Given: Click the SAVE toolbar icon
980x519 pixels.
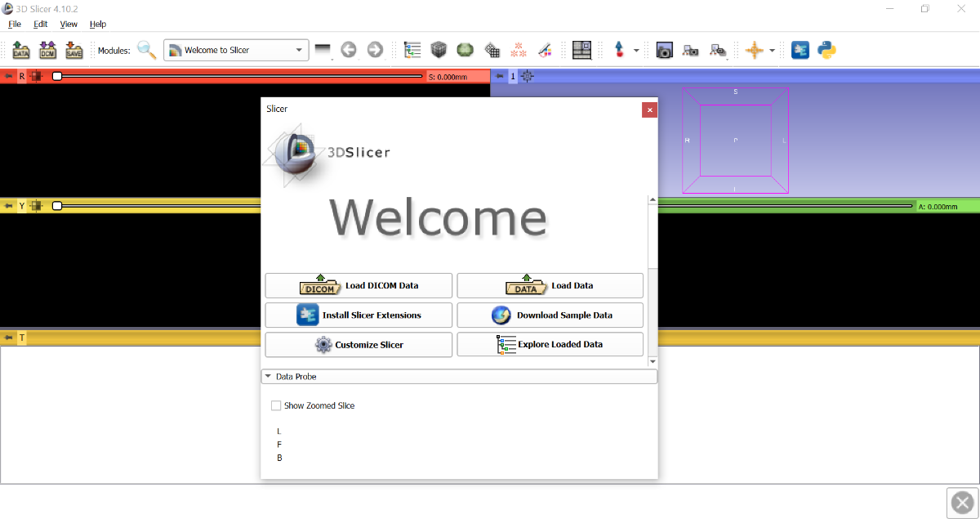Looking at the screenshot, I should (x=74, y=50).
